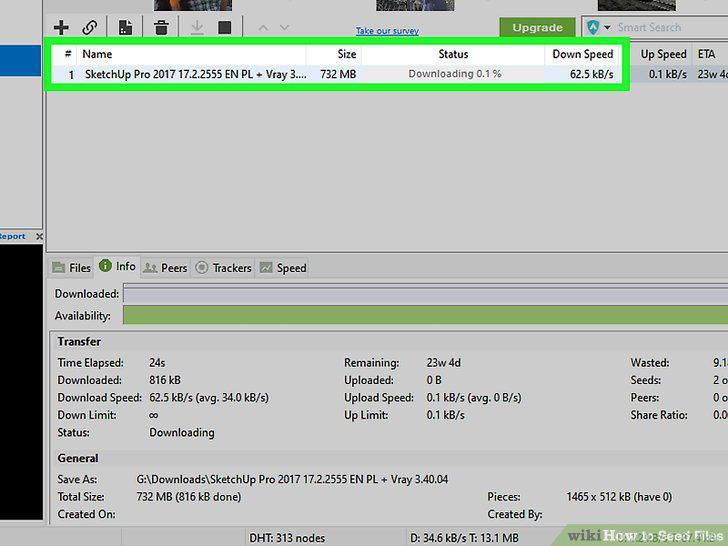This screenshot has height=546, width=728.
Task: Switch to the Speed tab
Action: point(283,268)
